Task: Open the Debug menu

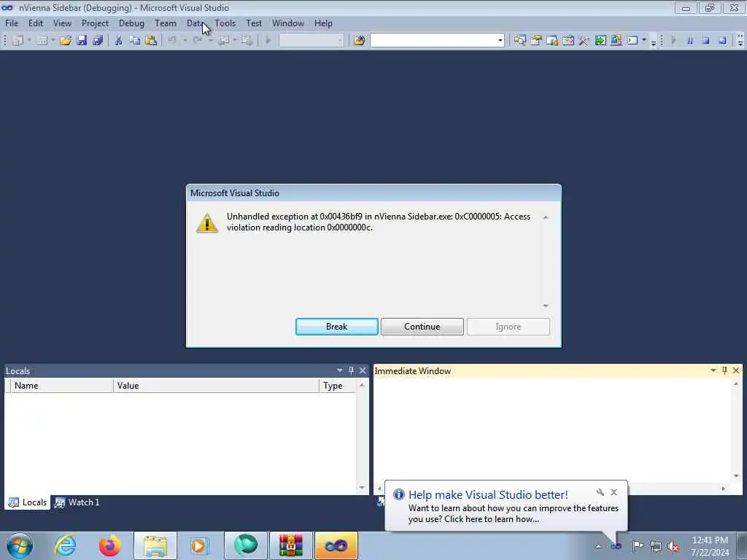Action: [x=131, y=23]
